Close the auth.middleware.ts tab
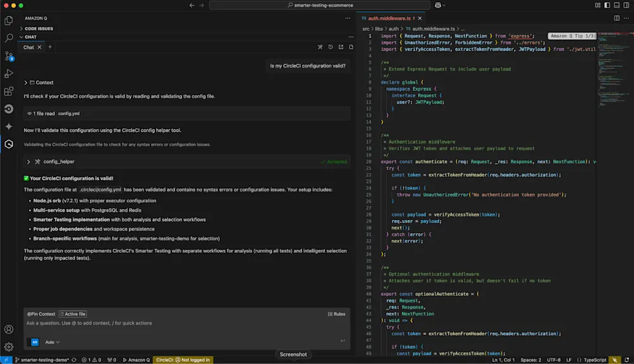 click(x=420, y=18)
